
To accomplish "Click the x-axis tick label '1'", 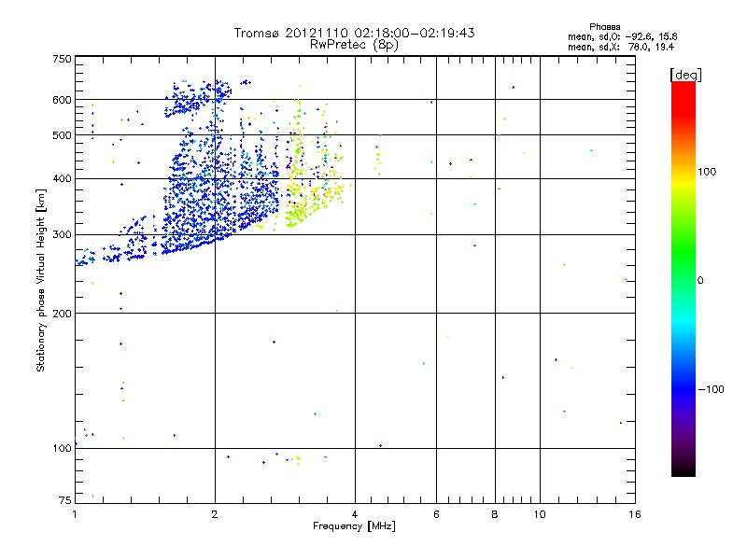I will (75, 514).
